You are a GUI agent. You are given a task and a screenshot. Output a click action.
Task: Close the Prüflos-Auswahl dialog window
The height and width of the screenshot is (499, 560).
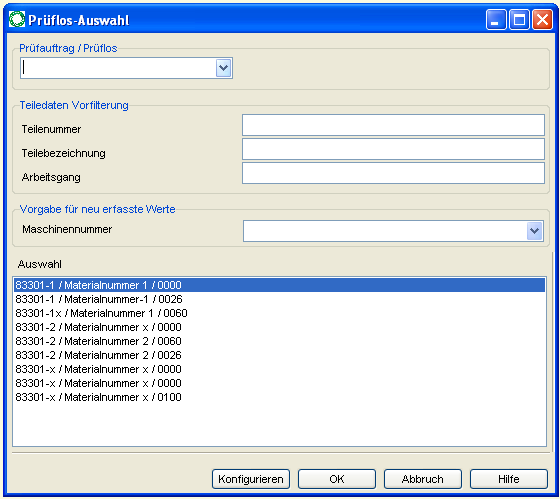coord(542,20)
